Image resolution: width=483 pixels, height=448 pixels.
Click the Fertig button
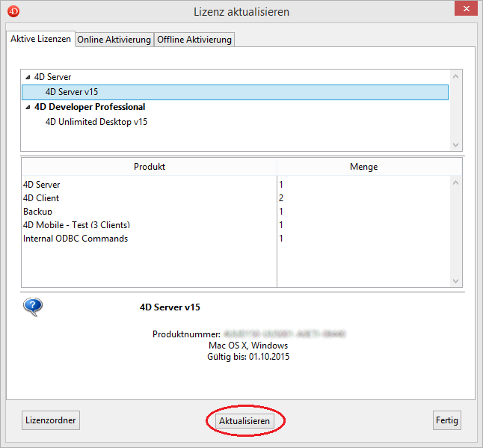447,420
